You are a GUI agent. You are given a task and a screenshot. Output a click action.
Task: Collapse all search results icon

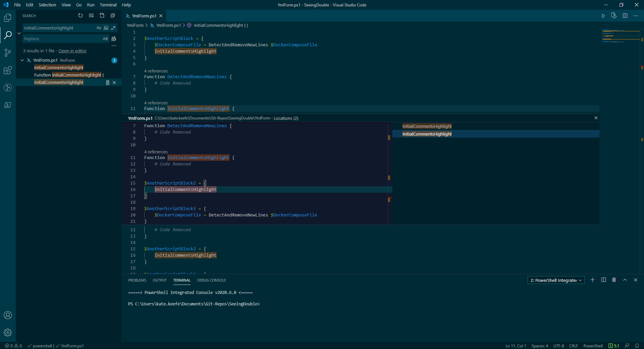click(113, 15)
